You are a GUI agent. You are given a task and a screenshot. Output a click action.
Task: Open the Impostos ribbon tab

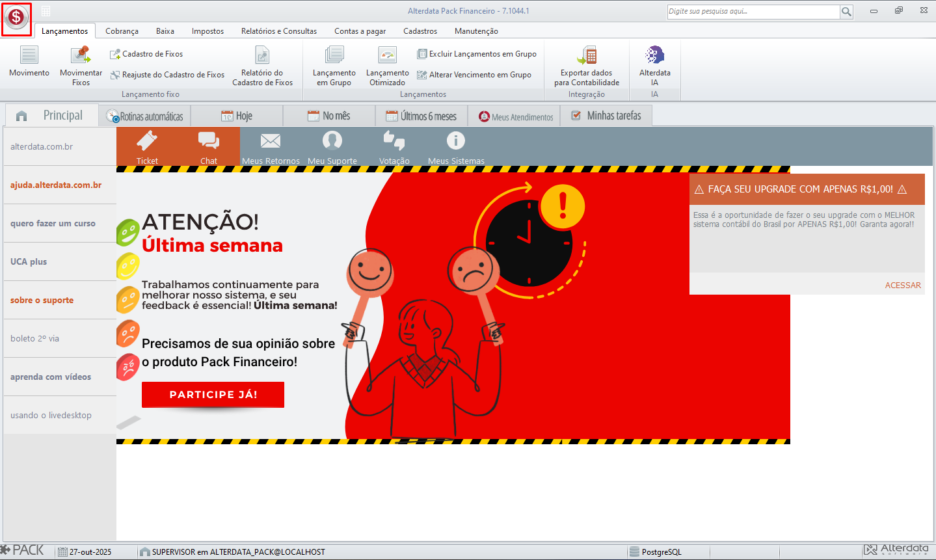(x=207, y=31)
